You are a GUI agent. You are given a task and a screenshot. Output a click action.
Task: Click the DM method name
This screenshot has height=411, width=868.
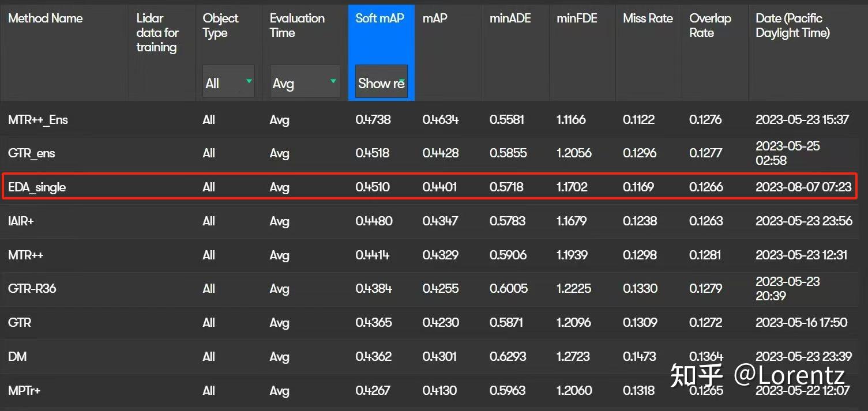coord(17,357)
